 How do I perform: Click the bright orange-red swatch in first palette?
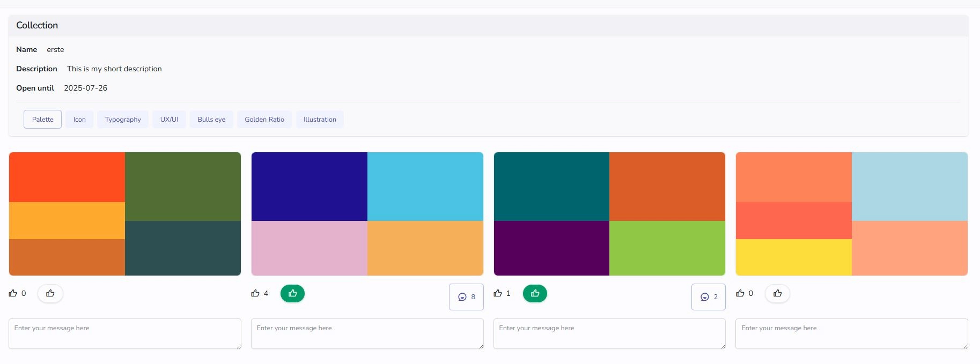67,177
